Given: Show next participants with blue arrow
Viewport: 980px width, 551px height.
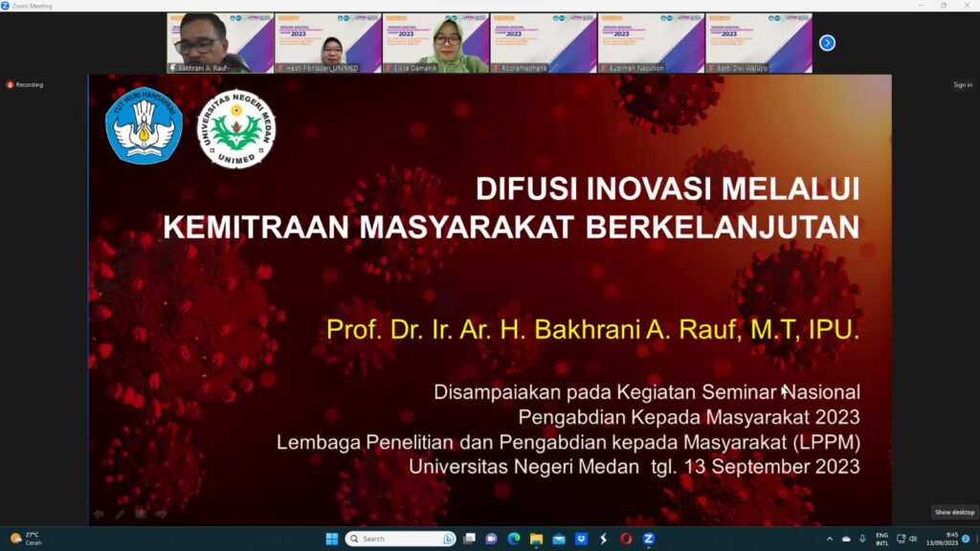Looking at the screenshot, I should (827, 43).
